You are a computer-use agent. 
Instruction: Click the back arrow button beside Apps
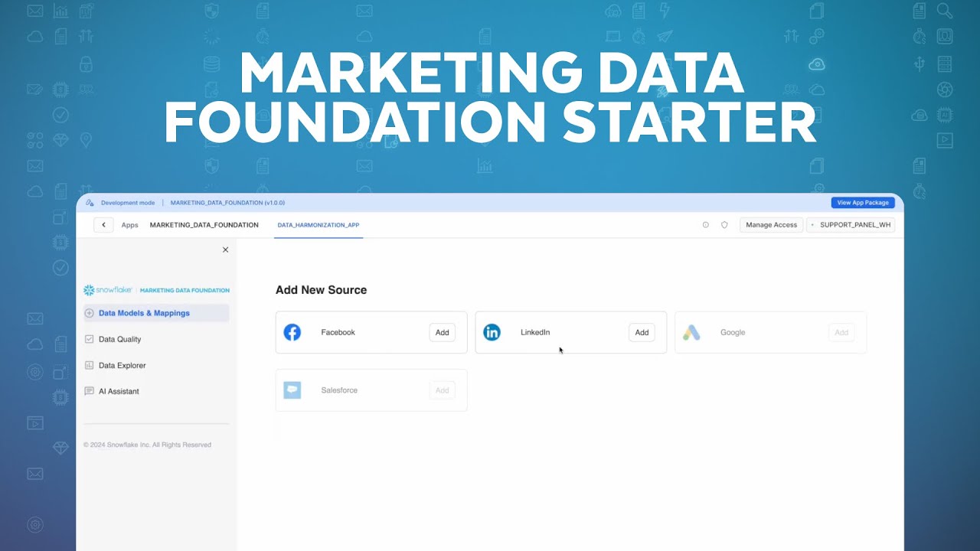(103, 225)
